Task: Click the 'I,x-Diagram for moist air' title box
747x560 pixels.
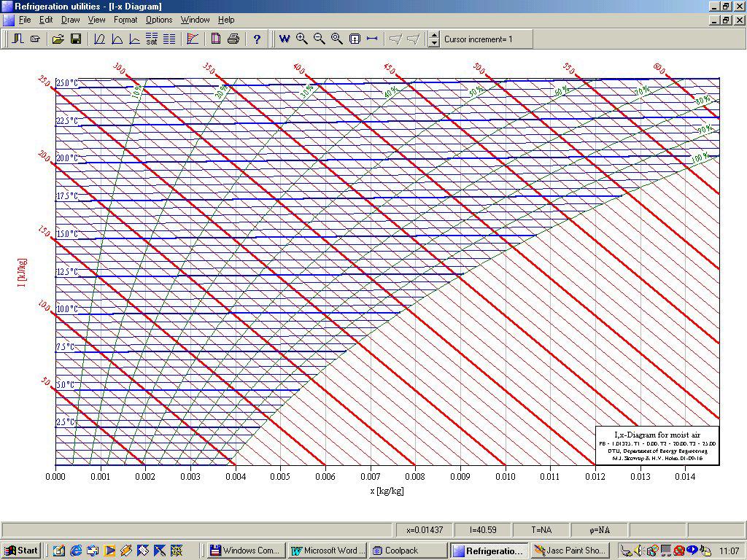Action: click(x=657, y=446)
